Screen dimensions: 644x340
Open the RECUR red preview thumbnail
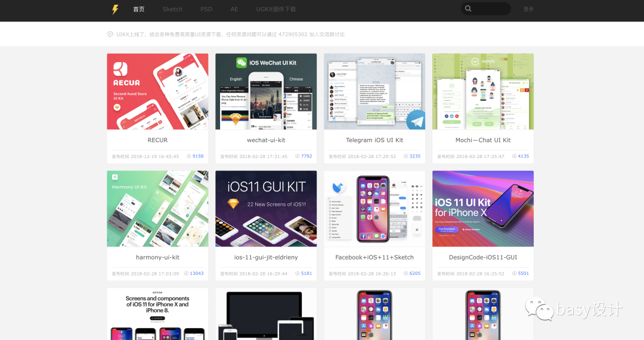(157, 92)
